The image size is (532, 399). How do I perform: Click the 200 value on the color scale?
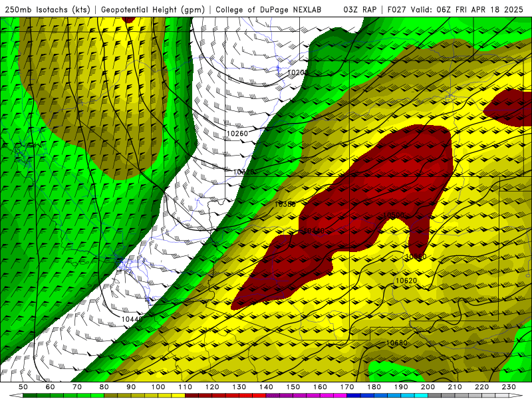coord(428,387)
